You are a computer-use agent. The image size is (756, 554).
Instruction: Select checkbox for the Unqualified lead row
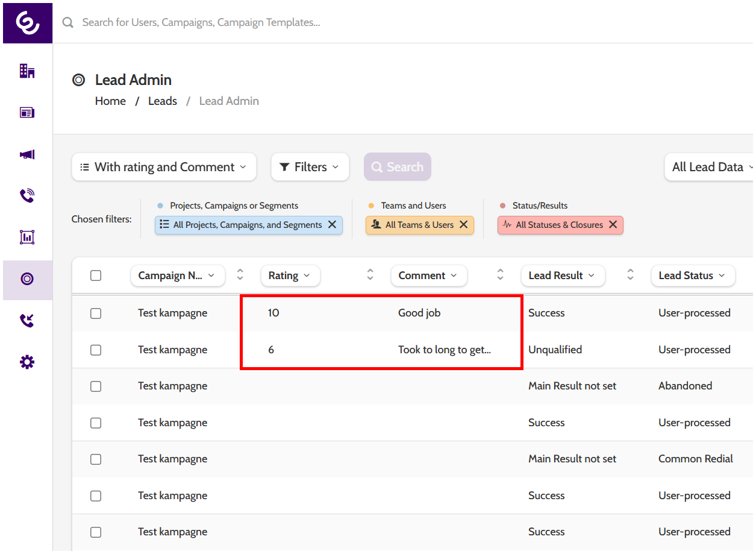96,350
